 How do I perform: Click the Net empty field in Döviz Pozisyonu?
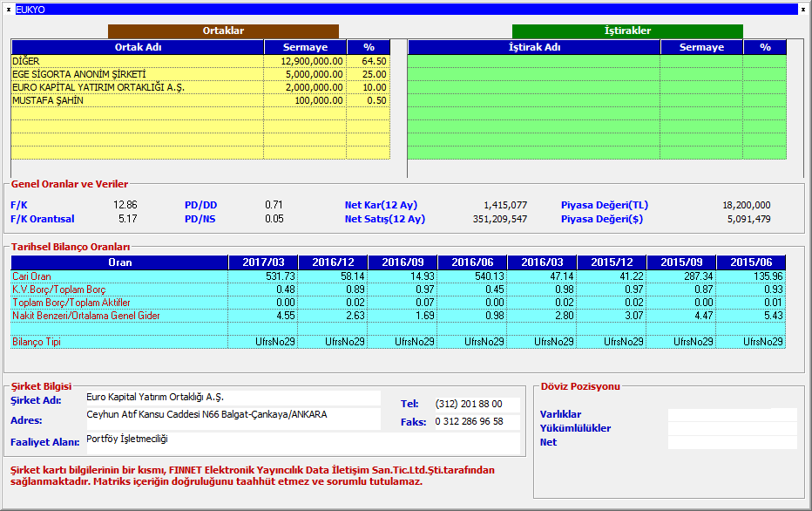[x=732, y=443]
